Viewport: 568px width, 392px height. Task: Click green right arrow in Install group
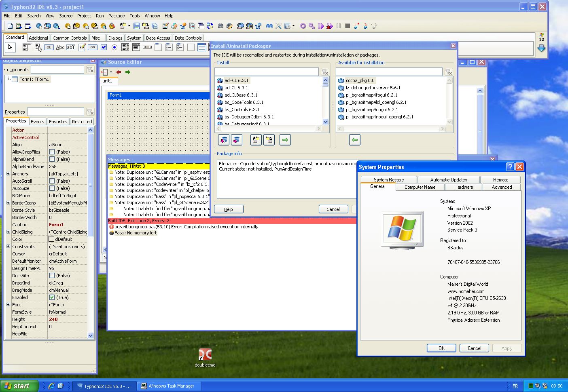point(285,140)
